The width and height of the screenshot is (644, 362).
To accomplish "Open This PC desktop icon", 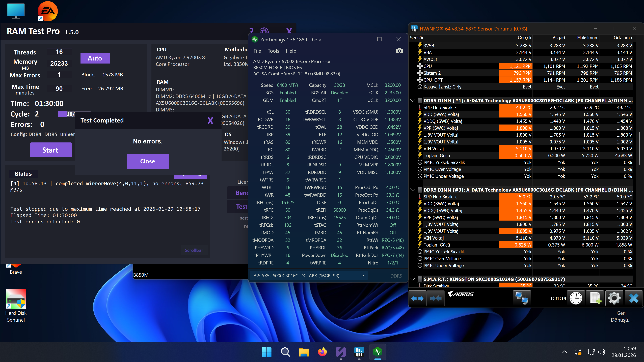I will click(16, 11).
